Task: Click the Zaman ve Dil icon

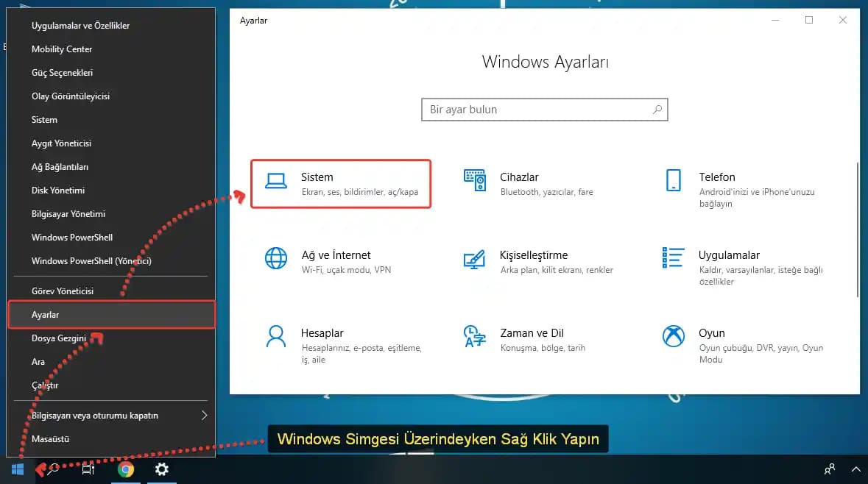Action: [x=475, y=336]
